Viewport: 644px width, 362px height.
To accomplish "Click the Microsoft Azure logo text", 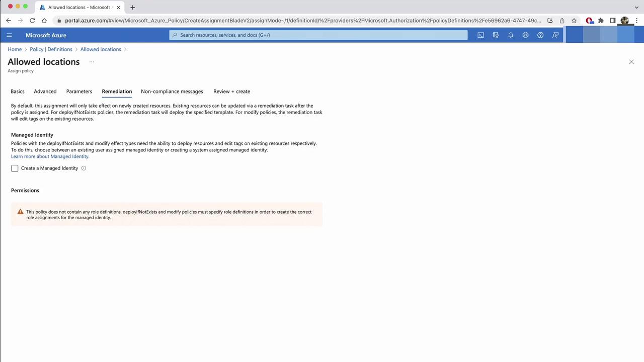I will (x=46, y=35).
